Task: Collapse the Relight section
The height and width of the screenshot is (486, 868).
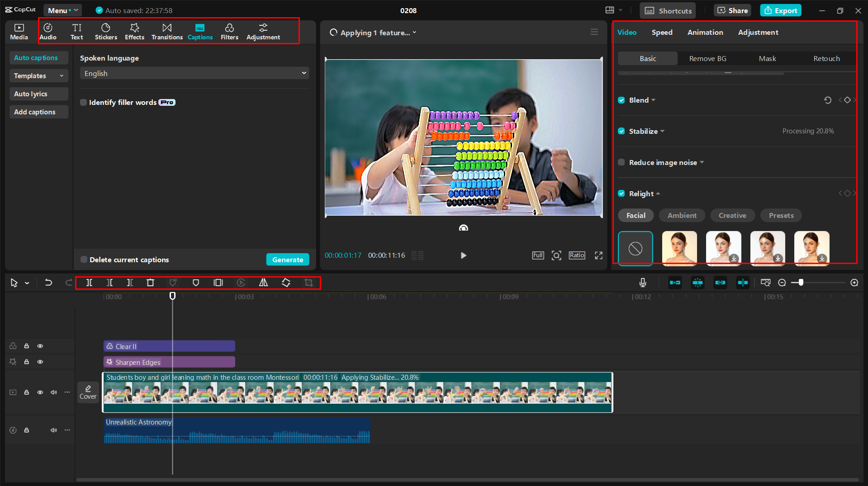Action: (658, 193)
